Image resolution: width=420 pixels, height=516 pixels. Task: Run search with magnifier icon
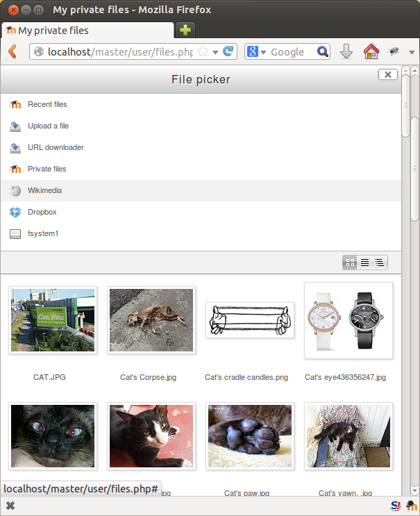click(322, 51)
